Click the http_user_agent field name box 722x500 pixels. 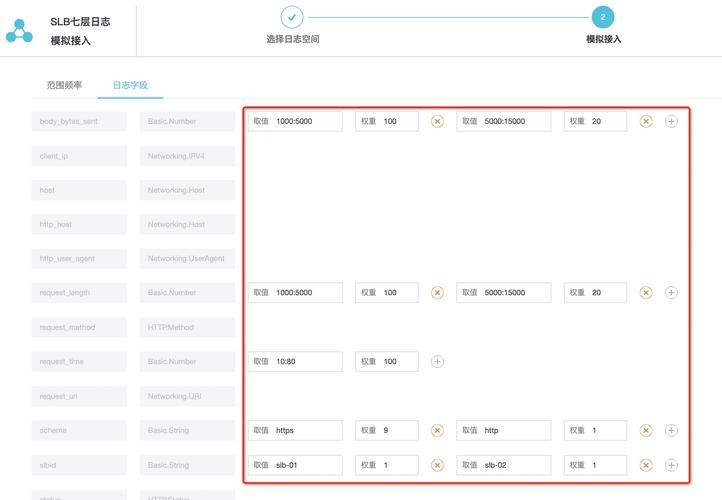click(x=79, y=258)
